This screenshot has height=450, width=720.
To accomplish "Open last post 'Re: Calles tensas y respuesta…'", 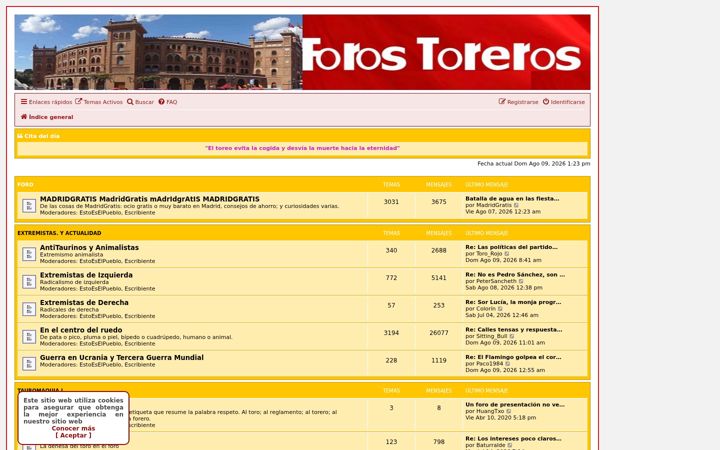I will pos(514,330).
